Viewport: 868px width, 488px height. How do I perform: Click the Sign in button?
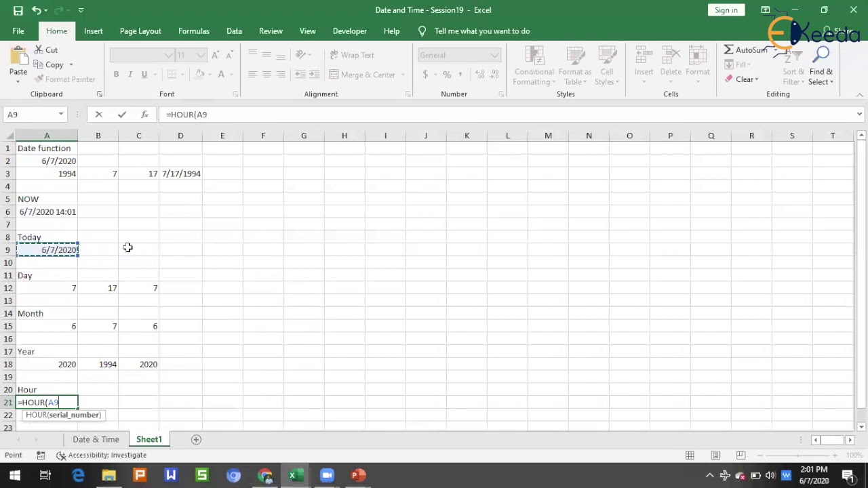(726, 10)
